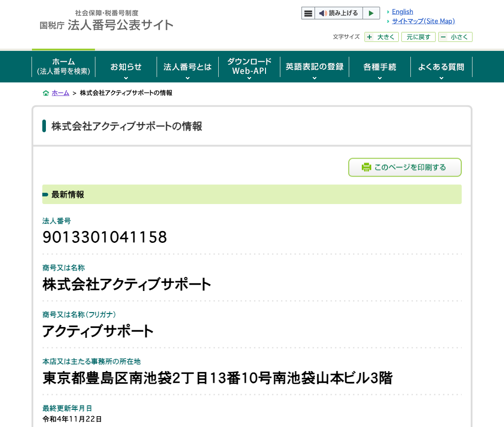Click このページを印刷する print button
Screen dimensions: 504x427
[x=405, y=167]
